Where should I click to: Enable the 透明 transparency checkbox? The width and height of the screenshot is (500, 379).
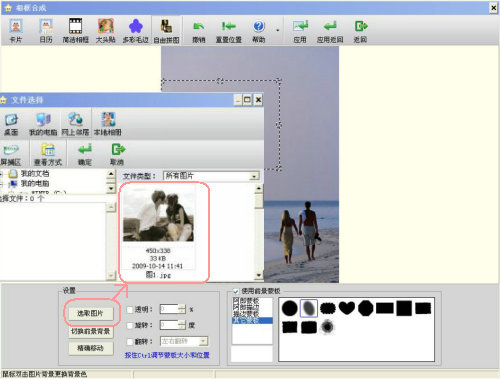(130, 310)
